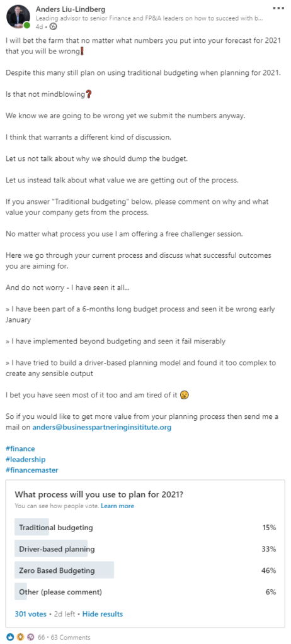Open the #financemaster hashtag
Image resolution: width=291 pixels, height=644 pixels.
point(31,470)
